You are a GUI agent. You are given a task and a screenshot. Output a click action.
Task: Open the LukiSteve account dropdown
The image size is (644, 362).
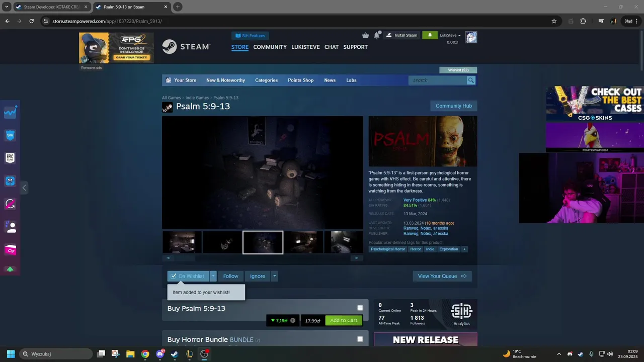coord(451,35)
